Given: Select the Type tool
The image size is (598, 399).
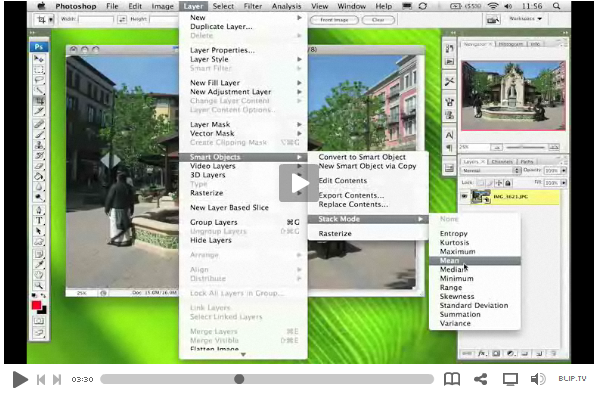Looking at the screenshot, I should (39, 220).
